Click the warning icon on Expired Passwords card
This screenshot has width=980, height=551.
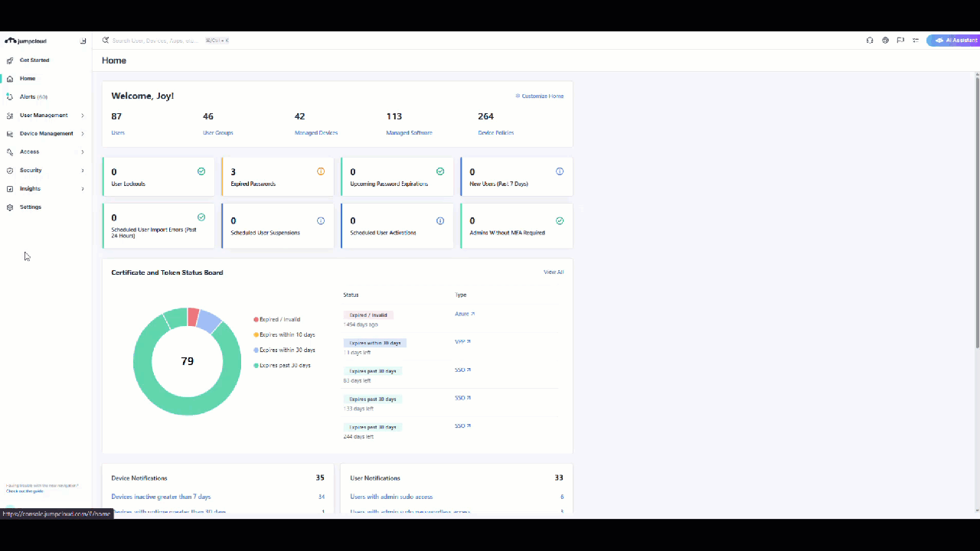tap(321, 171)
